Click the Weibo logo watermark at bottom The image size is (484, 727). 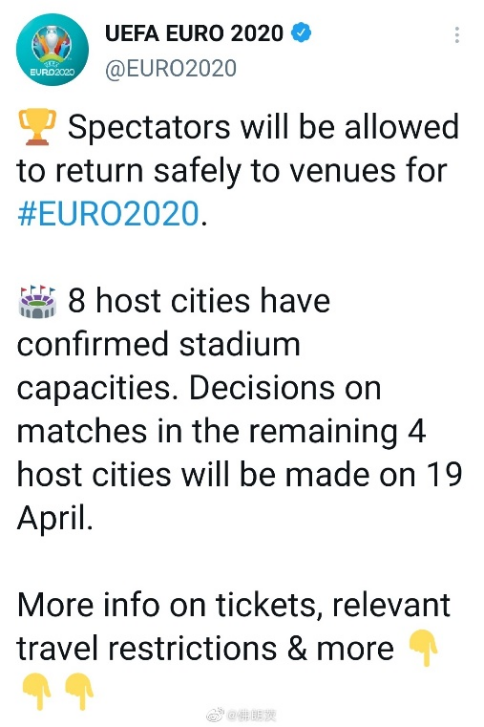coord(215,715)
